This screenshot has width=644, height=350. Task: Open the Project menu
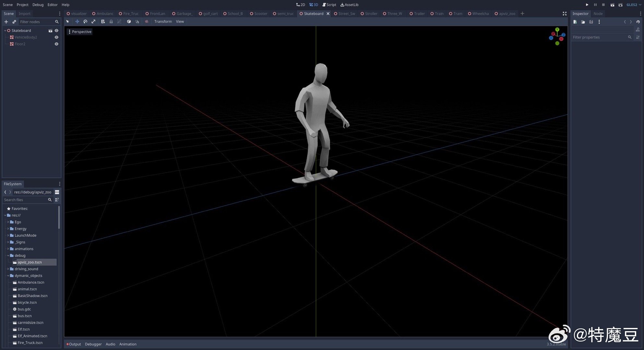click(x=22, y=5)
